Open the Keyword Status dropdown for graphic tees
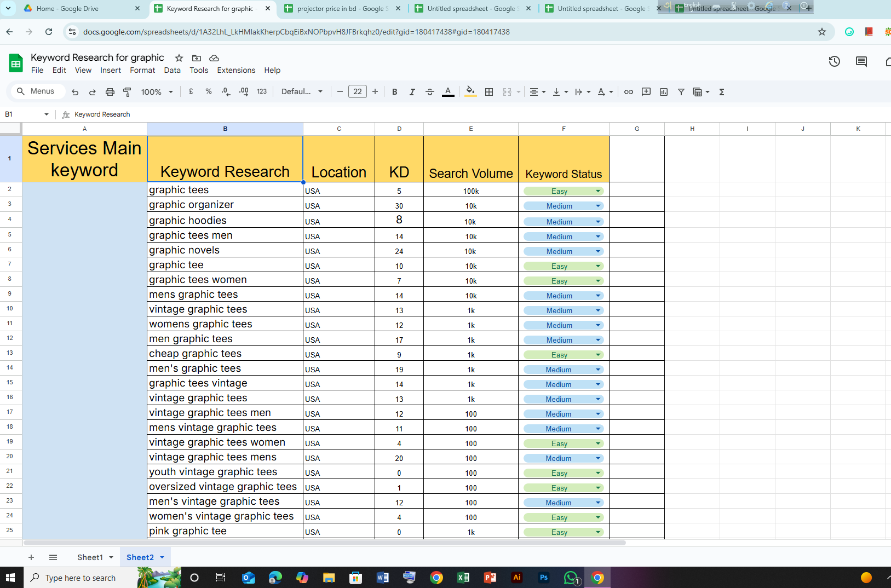This screenshot has height=588, width=891. (598, 191)
